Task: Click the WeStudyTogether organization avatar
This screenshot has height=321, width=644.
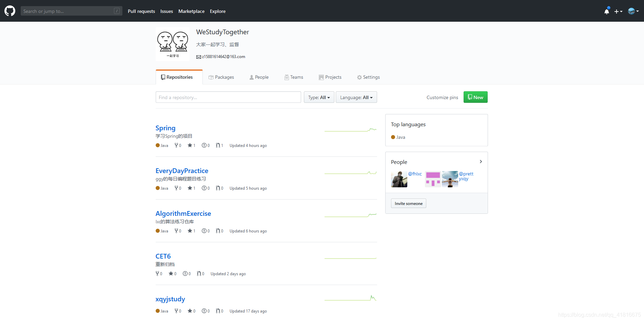Action: (x=173, y=44)
